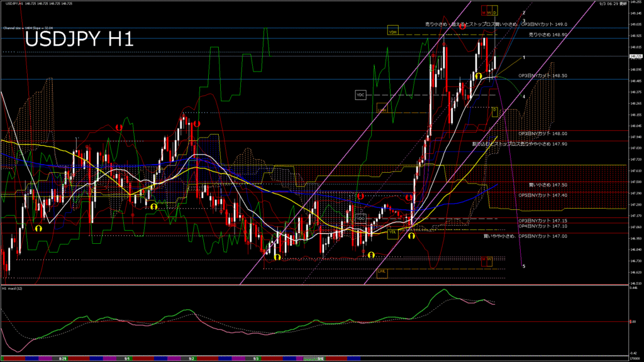Screen dimensions: 644x362
Task: Select the LWL level label box
Action: coord(382,272)
